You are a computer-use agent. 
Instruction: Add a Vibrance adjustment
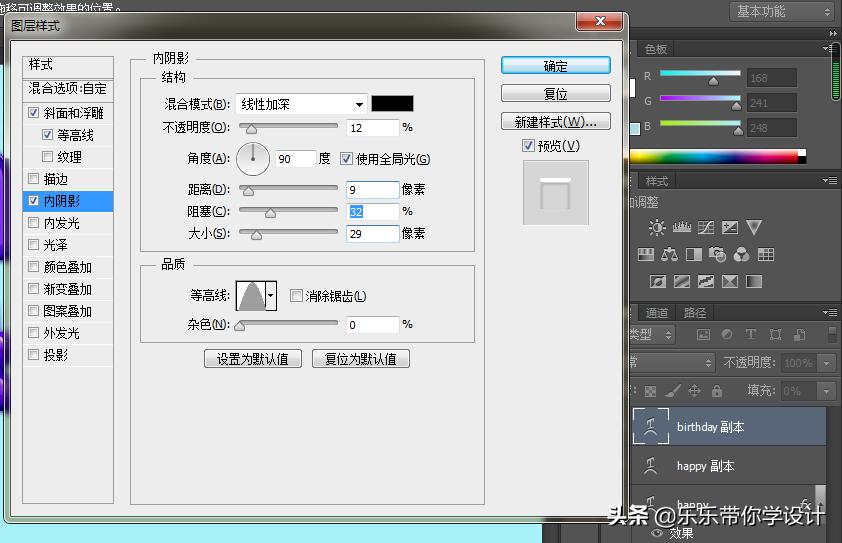pos(754,228)
